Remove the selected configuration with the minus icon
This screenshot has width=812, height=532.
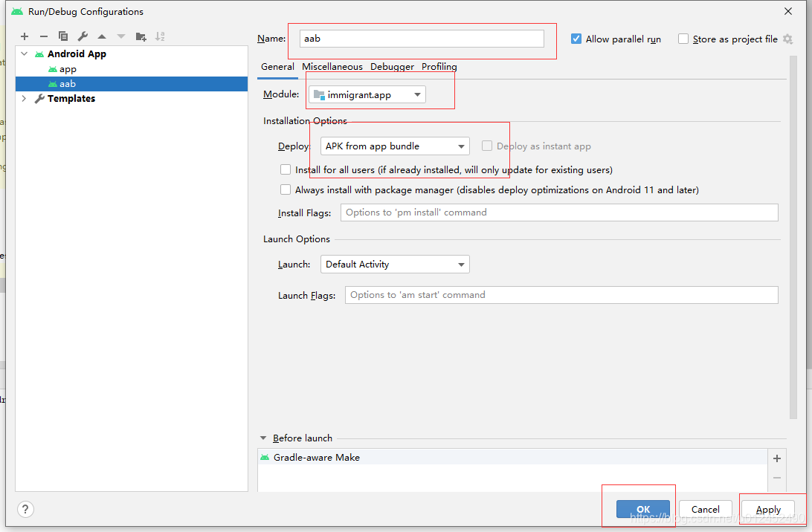pyautogui.click(x=44, y=36)
